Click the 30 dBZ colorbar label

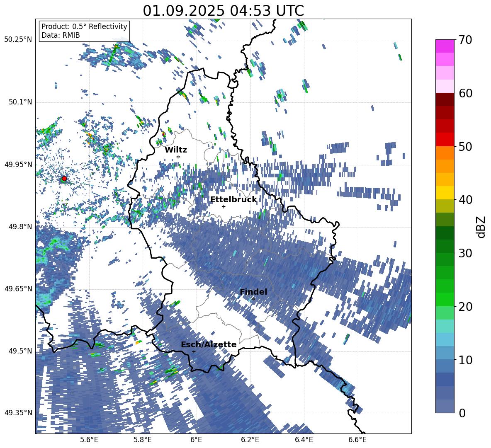[x=465, y=253]
